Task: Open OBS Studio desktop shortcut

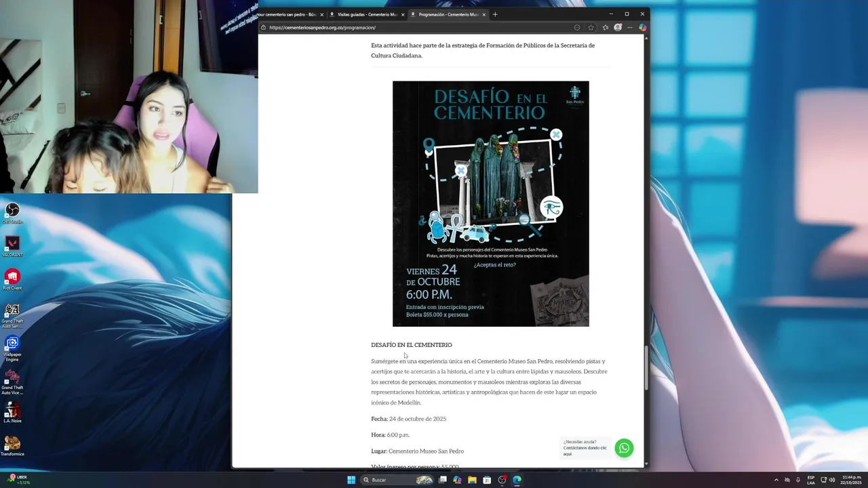Action: [x=12, y=213]
